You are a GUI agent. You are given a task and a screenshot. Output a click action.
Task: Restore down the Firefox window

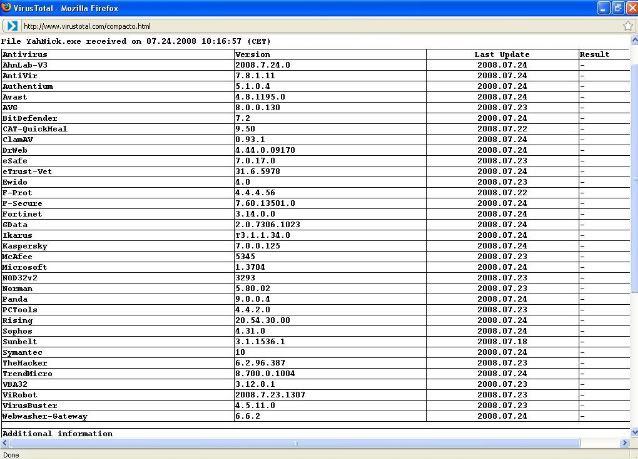(618, 8)
